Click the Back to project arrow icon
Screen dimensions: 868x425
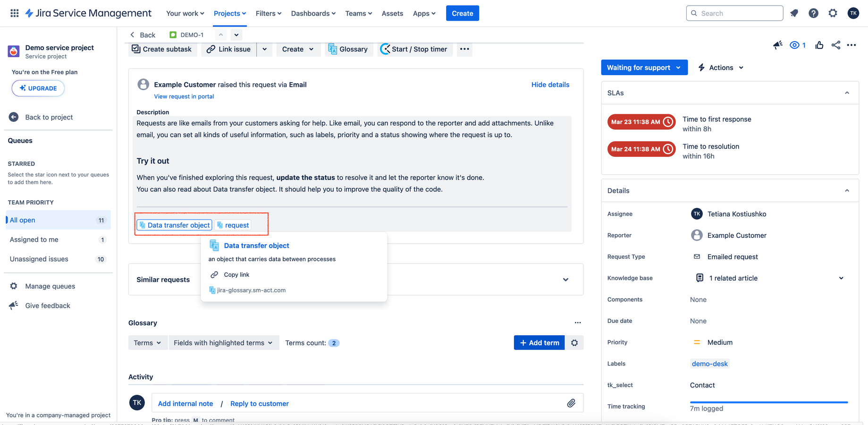[14, 117]
